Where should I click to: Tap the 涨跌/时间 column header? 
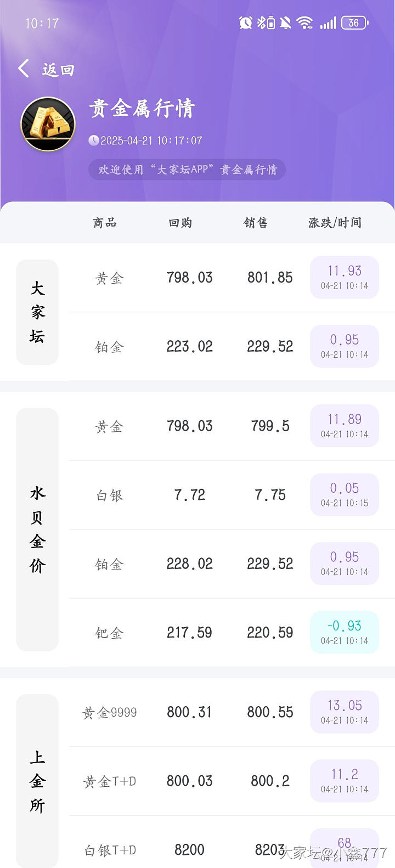point(335,223)
